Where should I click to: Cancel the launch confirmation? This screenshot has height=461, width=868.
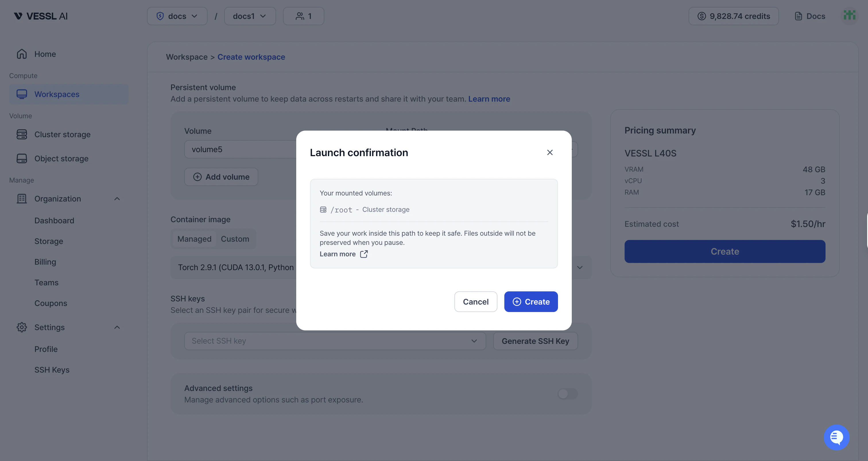pyautogui.click(x=475, y=301)
